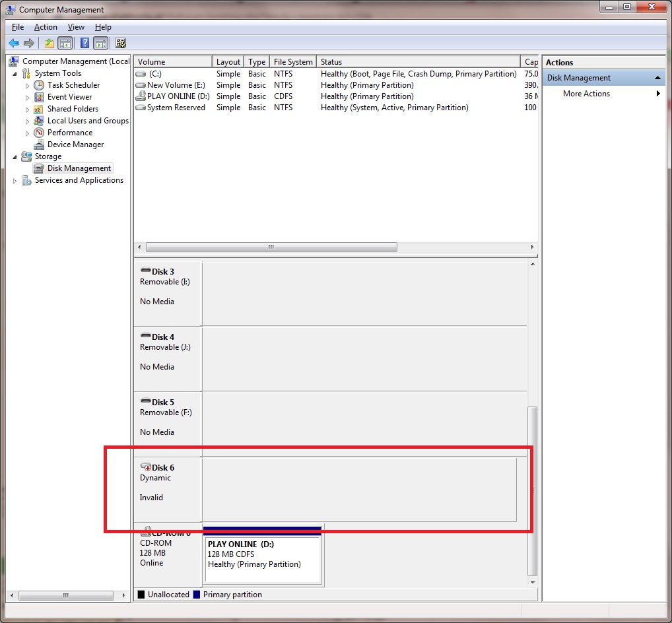Image resolution: width=672 pixels, height=623 pixels.
Task: Click the Disk 6 error icon
Action: [x=146, y=467]
